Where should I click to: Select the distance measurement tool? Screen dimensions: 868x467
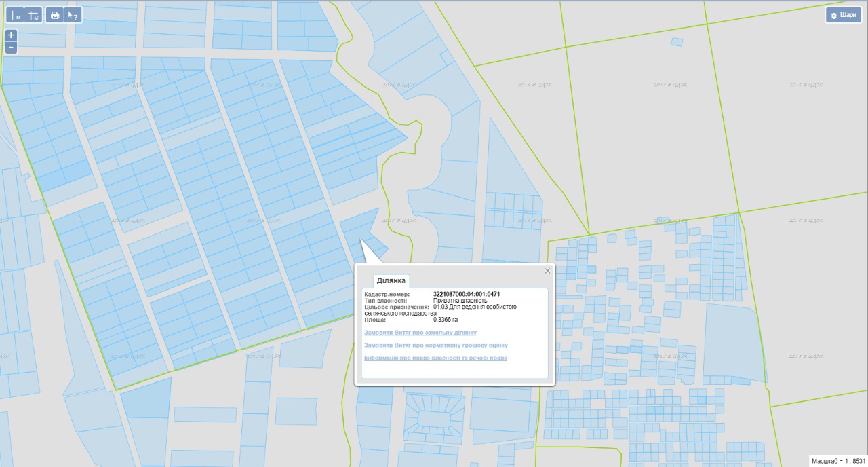(16, 15)
